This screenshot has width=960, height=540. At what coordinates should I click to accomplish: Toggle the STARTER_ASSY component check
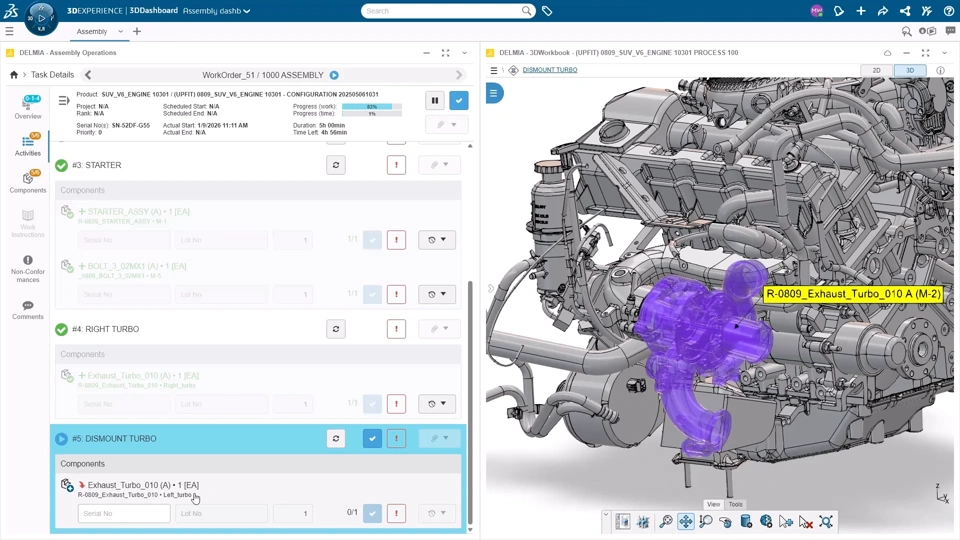372,240
